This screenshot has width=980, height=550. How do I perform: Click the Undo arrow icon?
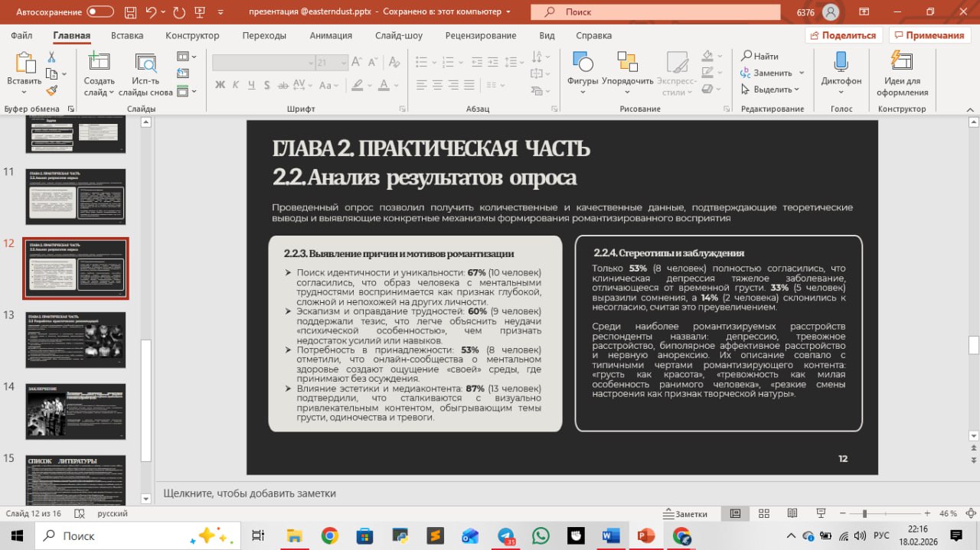pyautogui.click(x=152, y=12)
